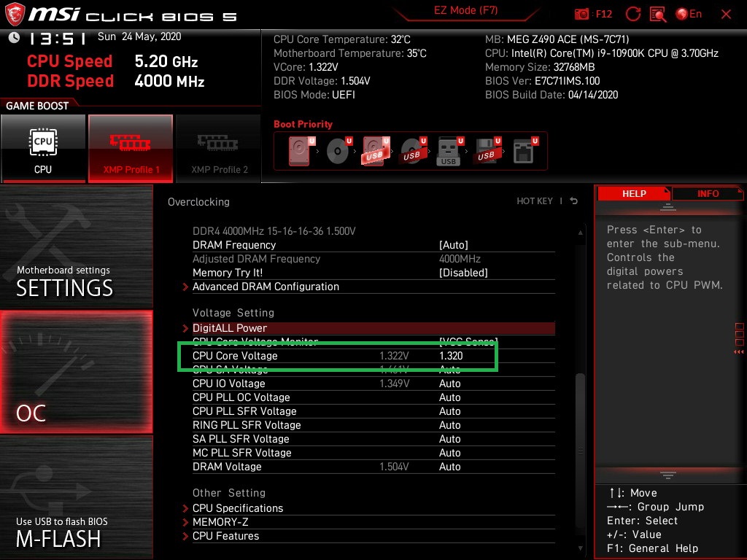Open the SETTINGS motherboard section
This screenshot has width=747, height=560.
pos(76,246)
